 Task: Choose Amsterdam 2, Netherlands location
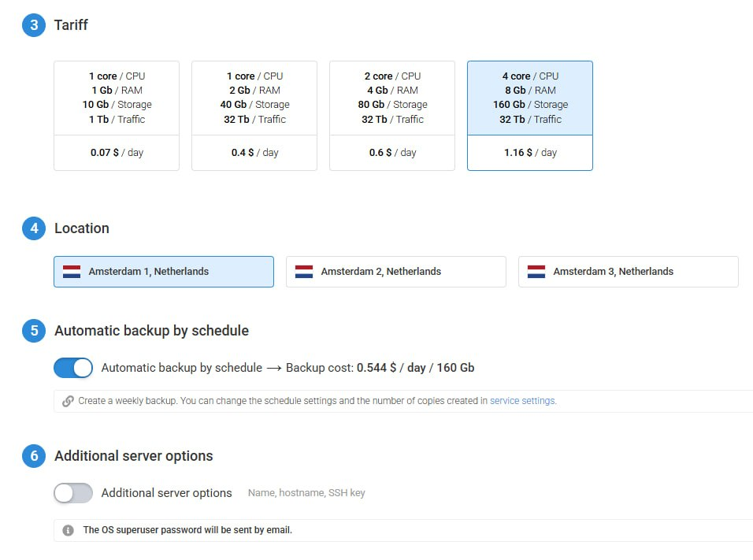[x=396, y=272]
